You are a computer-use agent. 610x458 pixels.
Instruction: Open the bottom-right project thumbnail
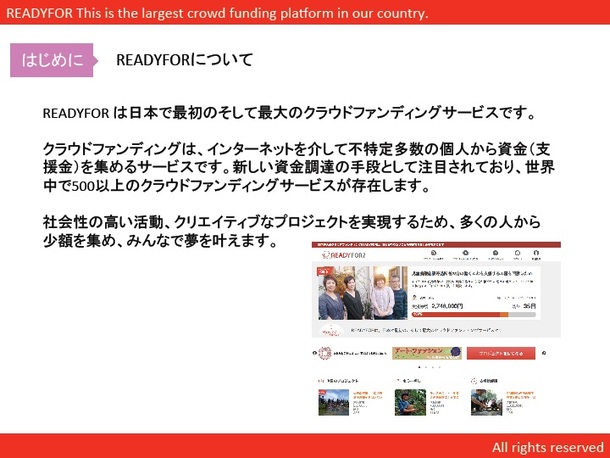tap(485, 400)
